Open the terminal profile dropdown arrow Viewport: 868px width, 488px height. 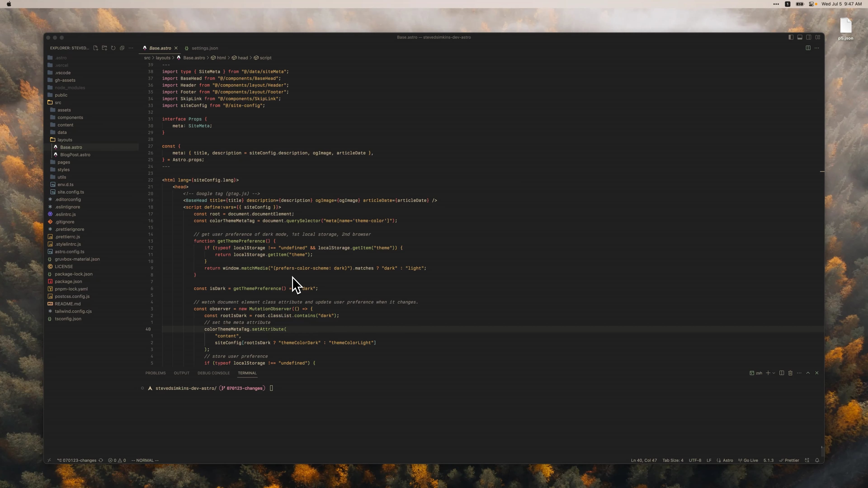coord(774,373)
